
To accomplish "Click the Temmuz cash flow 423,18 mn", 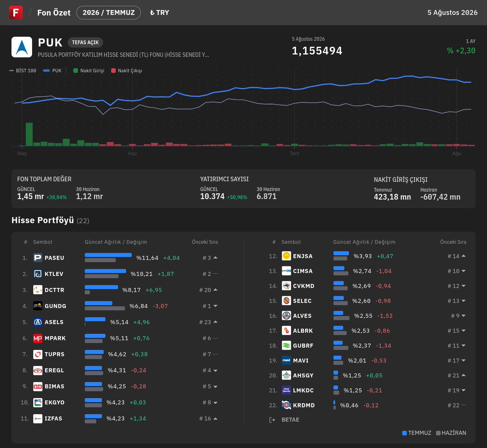I will click(392, 197).
